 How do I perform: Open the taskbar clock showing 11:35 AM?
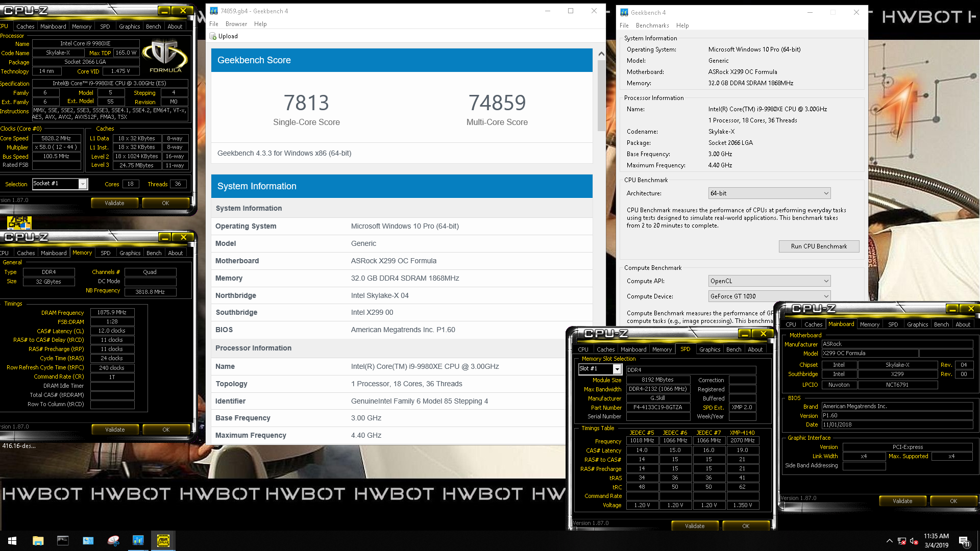[936, 541]
